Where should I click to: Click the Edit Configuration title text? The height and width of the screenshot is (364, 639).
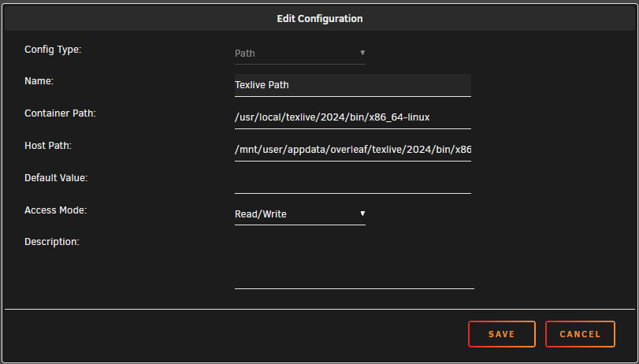click(320, 19)
